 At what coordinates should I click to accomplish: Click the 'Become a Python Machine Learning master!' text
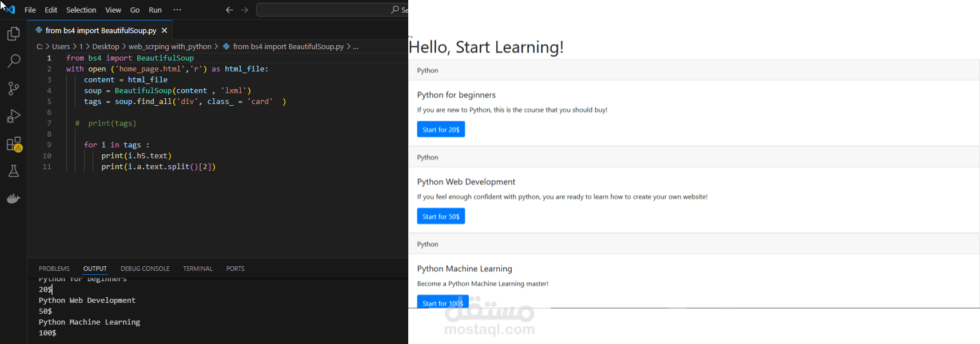[x=483, y=283]
